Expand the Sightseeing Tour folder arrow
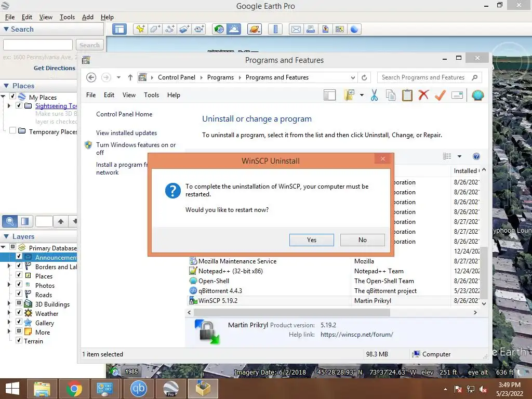Screen dimensions: 532x399 point(9,106)
